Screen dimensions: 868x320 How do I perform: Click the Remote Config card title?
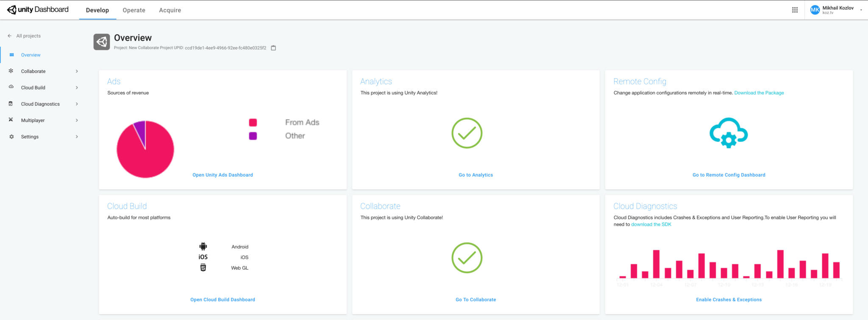click(x=640, y=81)
